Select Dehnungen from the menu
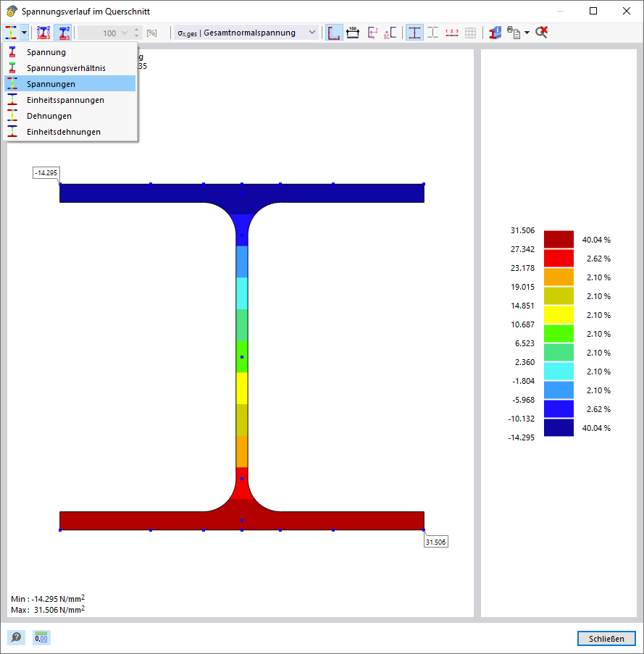The width and height of the screenshot is (644, 654). tap(70, 116)
